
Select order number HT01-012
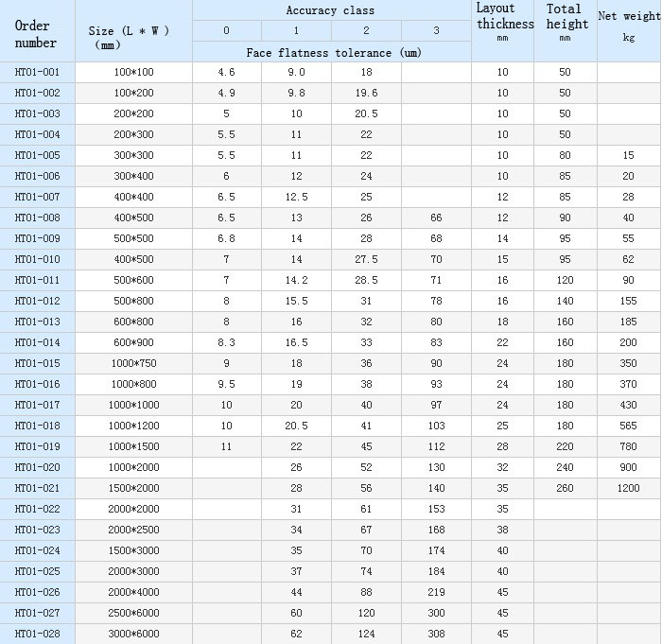(37, 301)
